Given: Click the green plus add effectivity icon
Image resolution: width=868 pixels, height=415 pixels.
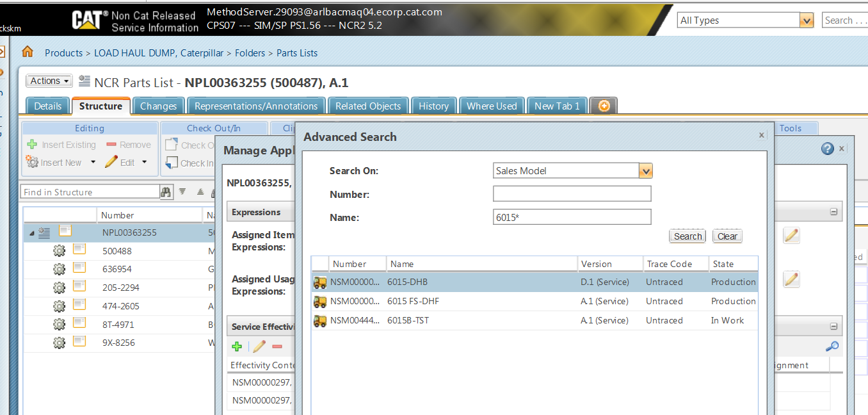Looking at the screenshot, I should (237, 346).
